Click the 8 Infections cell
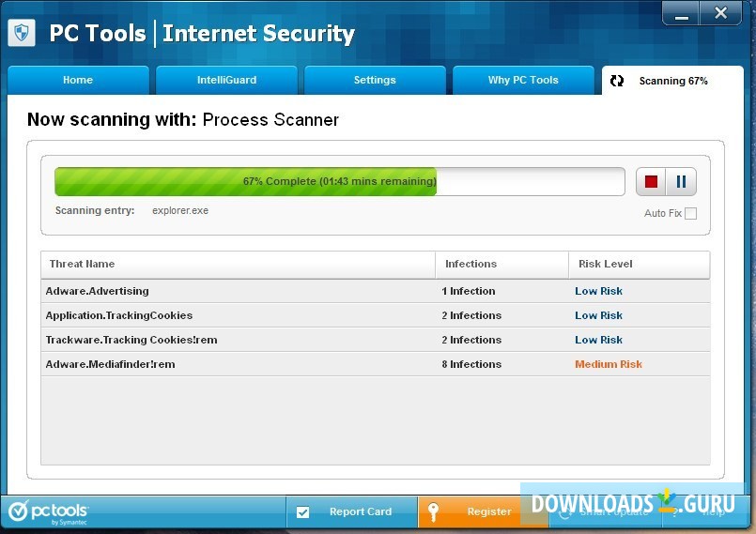 [471, 364]
